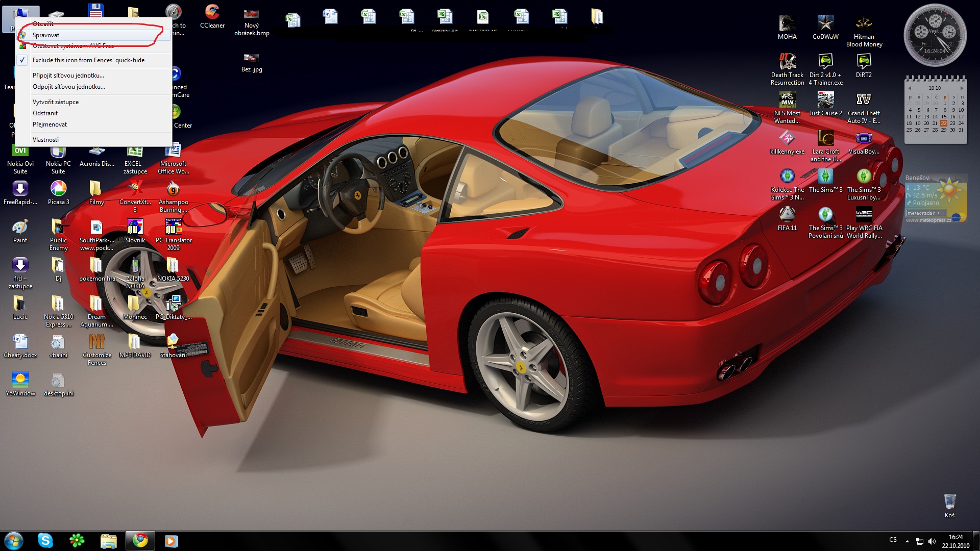This screenshot has height=551, width=980.
Task: Go to next month in calendar gadget
Action: (962, 88)
